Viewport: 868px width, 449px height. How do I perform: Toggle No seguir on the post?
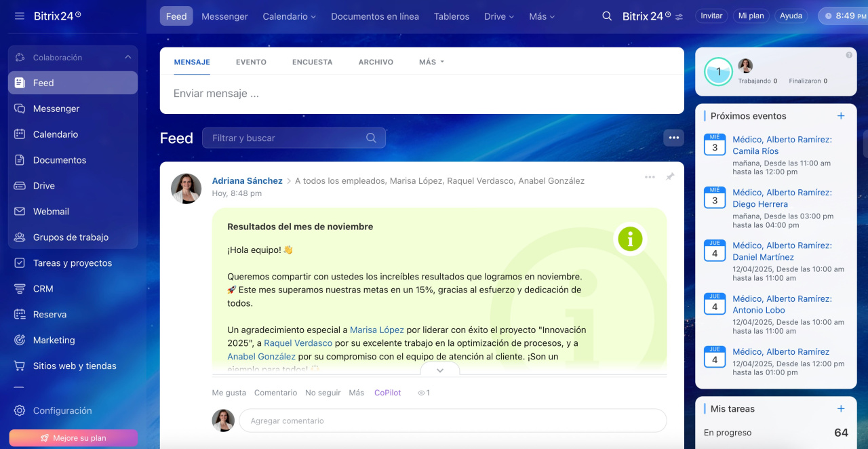click(x=323, y=393)
